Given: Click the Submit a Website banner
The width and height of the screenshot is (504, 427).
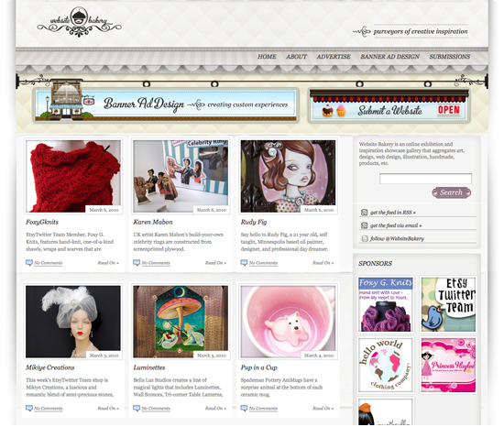Looking at the screenshot, I should pyautogui.click(x=389, y=106).
